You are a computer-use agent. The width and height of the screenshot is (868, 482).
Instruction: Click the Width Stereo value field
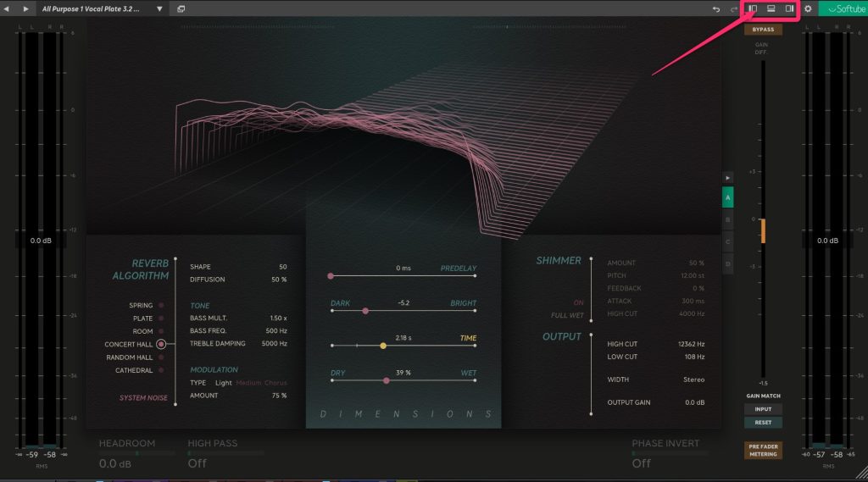pyautogui.click(x=693, y=380)
